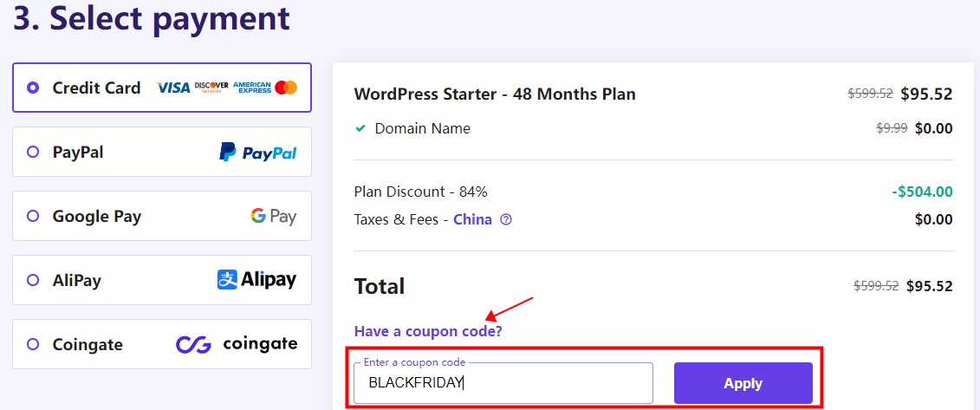
Task: Focus the coupon code input field
Action: [503, 383]
